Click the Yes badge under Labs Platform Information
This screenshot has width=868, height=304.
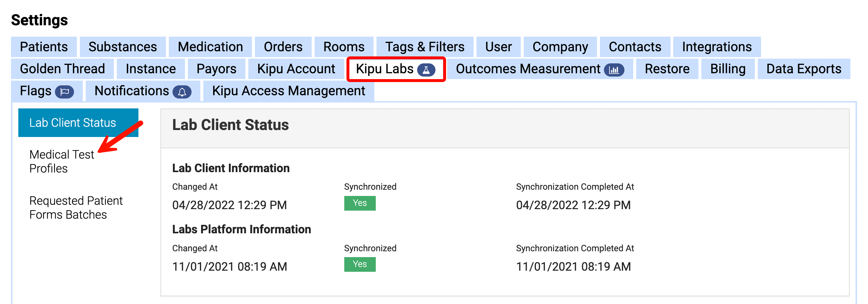[360, 264]
